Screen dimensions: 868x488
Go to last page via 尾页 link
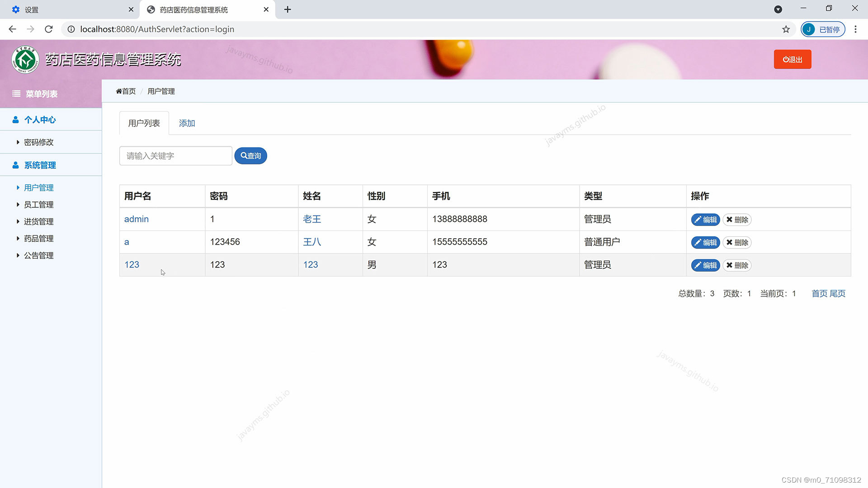(x=837, y=294)
